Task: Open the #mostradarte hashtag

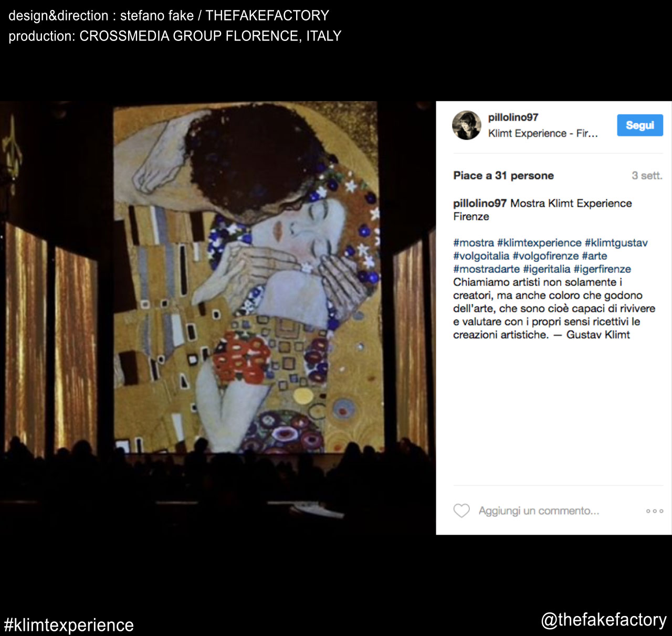Action: [487, 269]
